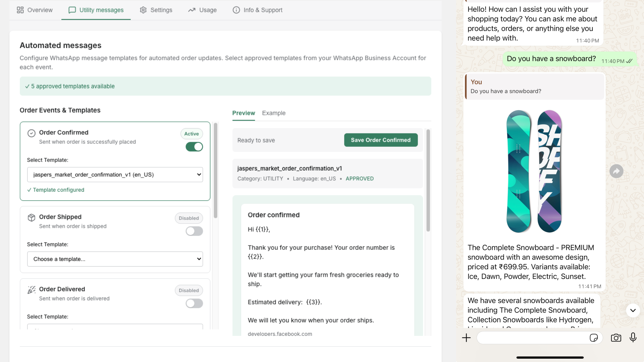The height and width of the screenshot is (362, 644).
Task: Disable the Order Confirmed toggle
Action: (x=194, y=146)
